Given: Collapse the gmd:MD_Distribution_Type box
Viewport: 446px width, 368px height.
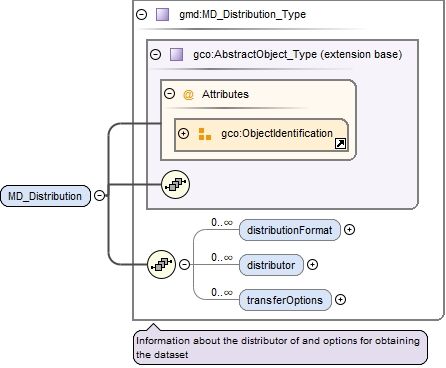Looking at the screenshot, I should click(142, 14).
